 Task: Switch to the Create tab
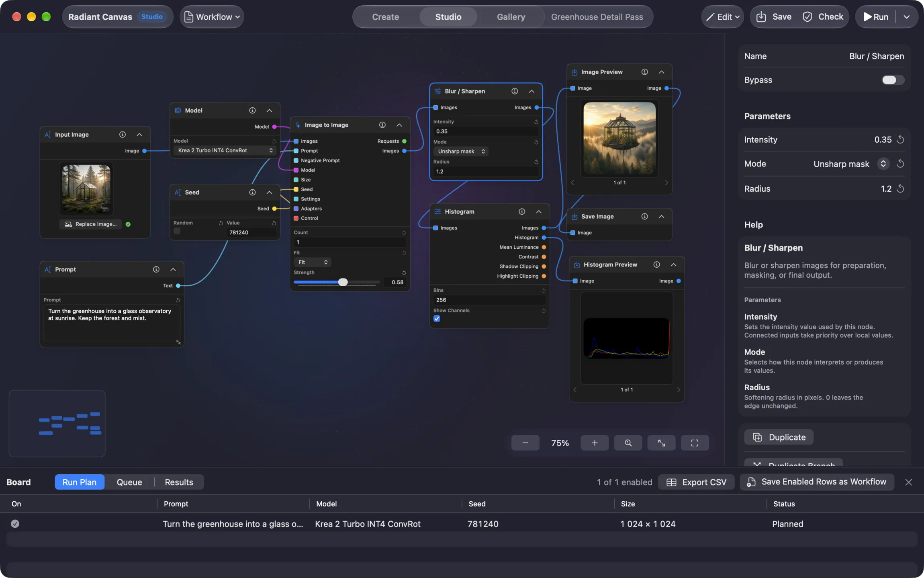coord(385,17)
